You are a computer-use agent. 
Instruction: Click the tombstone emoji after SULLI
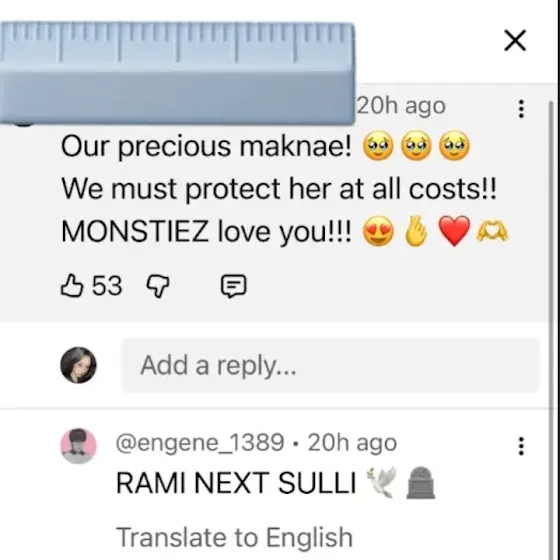(x=421, y=482)
